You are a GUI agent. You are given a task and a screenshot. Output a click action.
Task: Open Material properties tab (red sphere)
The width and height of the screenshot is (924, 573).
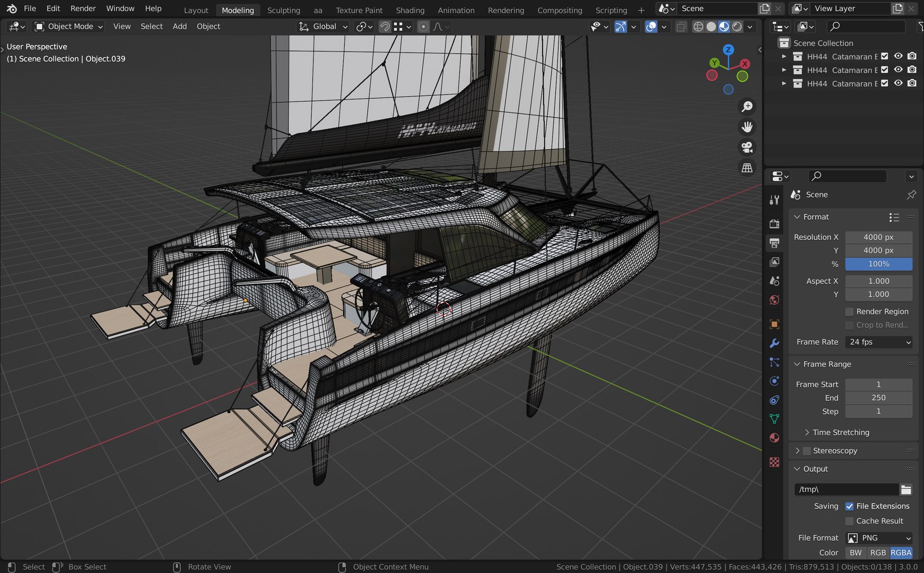(774, 438)
